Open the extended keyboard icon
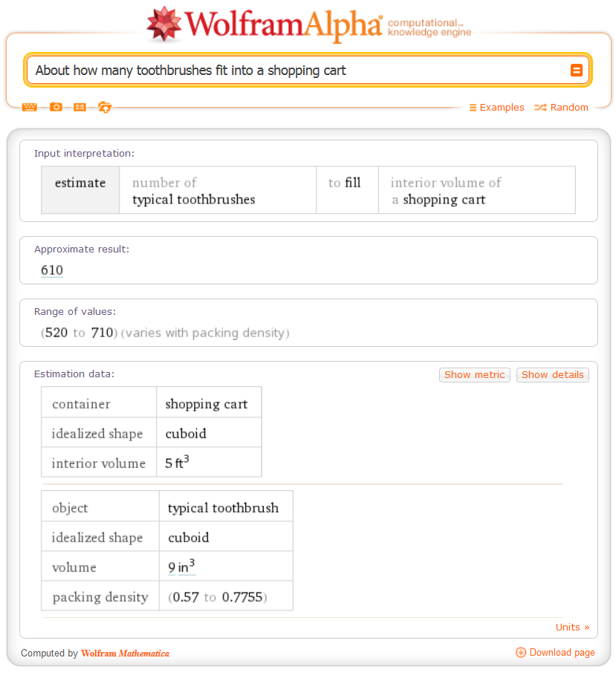This screenshot has width=616, height=678. pos(29,107)
